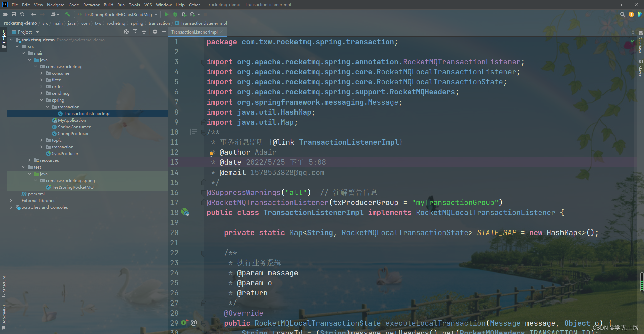Image resolution: width=644 pixels, height=334 pixels.
Task: Expand External Libraries node
Action: (x=11, y=200)
